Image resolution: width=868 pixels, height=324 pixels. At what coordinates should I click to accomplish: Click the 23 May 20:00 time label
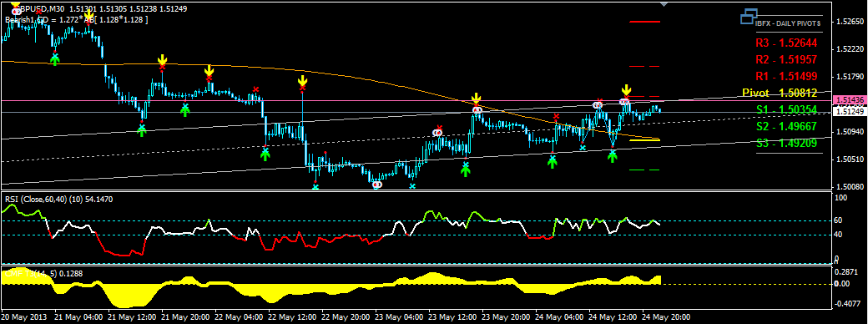click(x=505, y=317)
